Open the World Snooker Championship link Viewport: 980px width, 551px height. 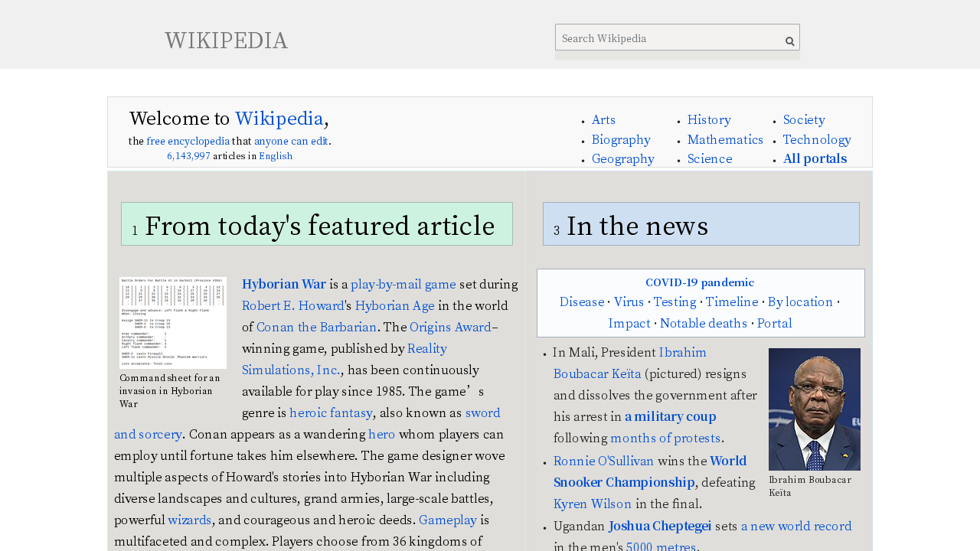(650, 472)
